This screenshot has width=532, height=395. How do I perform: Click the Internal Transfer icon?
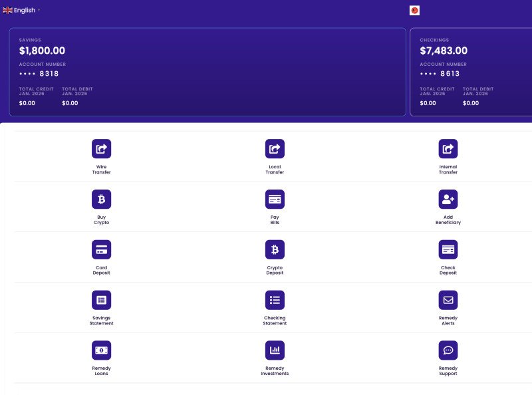[448, 149]
